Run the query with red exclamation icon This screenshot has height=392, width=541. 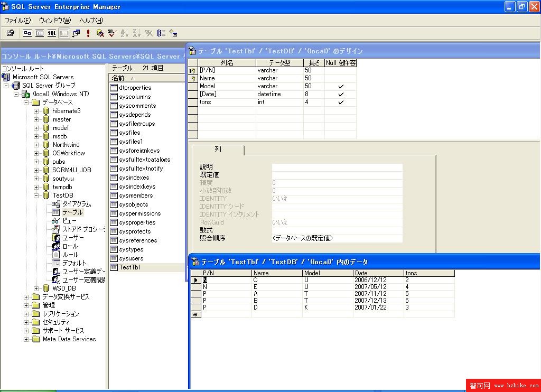coord(88,33)
